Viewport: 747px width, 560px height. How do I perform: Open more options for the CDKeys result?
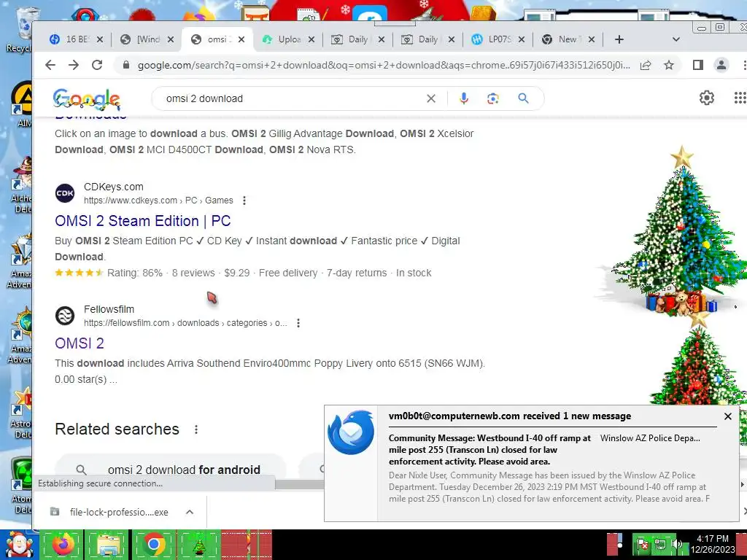coord(244,201)
